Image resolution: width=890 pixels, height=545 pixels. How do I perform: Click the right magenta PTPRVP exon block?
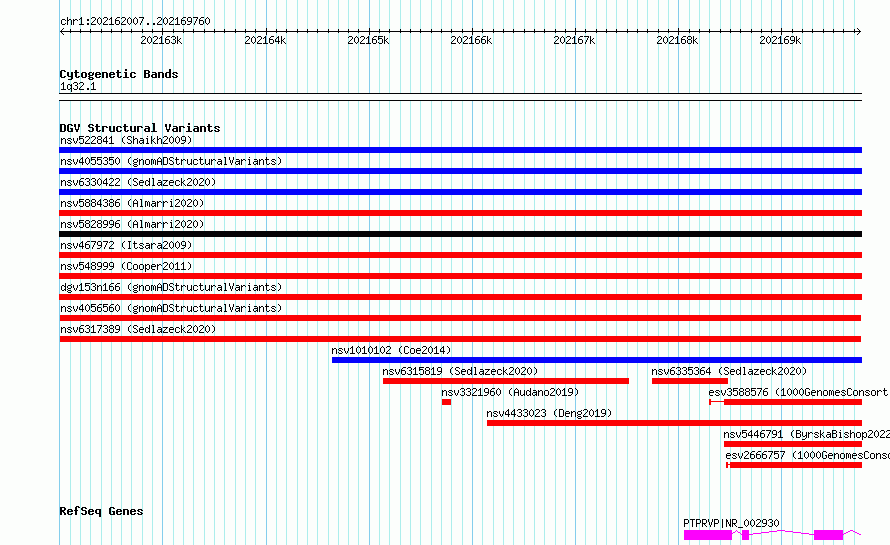[x=828, y=535]
